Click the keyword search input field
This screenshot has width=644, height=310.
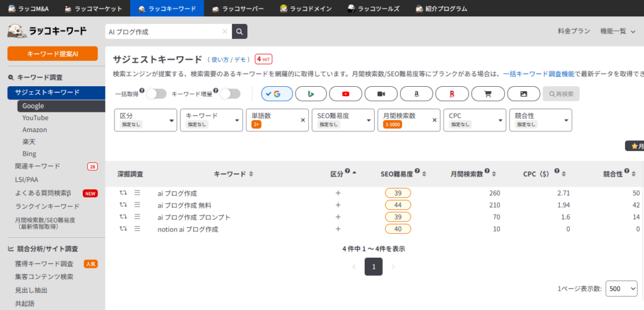point(164,31)
